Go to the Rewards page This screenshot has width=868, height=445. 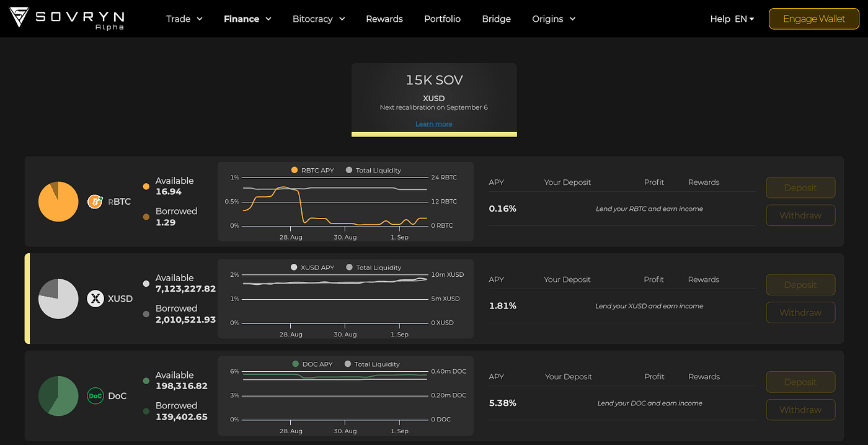384,19
